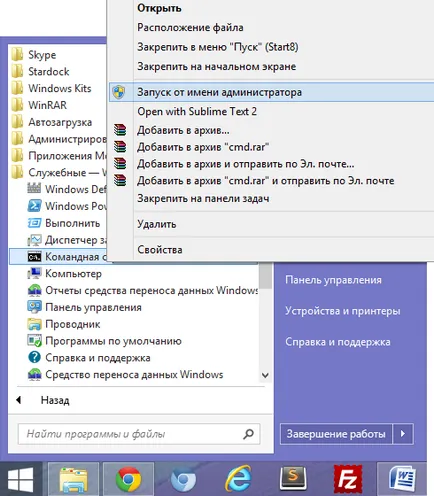The height and width of the screenshot is (496, 434).
Task: Select Командная строка list item
Action: click(59, 257)
